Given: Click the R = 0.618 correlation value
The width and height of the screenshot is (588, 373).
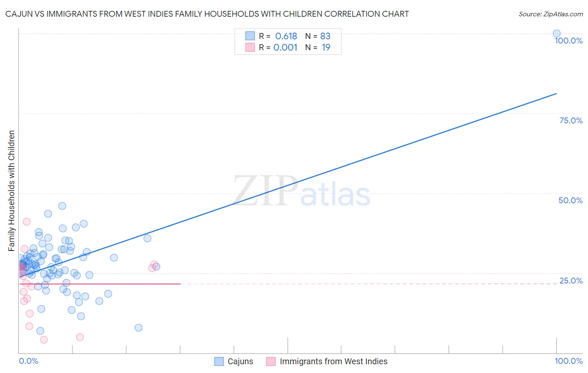Looking at the screenshot, I should tap(278, 36).
